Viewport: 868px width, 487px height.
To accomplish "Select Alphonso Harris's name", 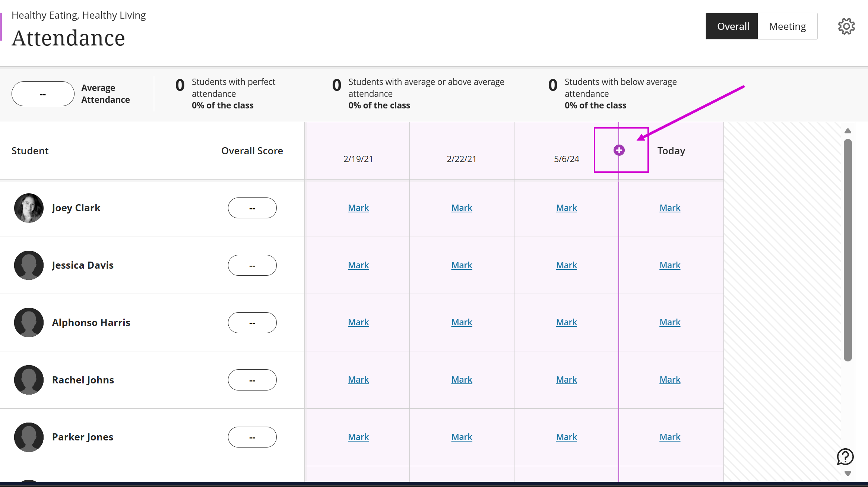I will point(91,323).
